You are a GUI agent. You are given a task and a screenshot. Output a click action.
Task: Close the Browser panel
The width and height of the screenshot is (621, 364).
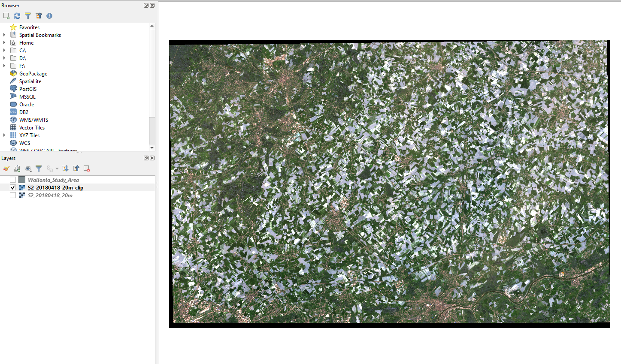152,6
